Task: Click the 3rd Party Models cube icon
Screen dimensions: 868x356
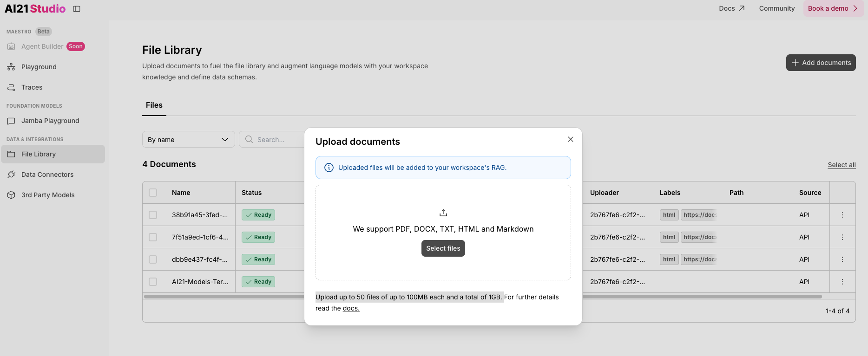Action: (x=11, y=195)
